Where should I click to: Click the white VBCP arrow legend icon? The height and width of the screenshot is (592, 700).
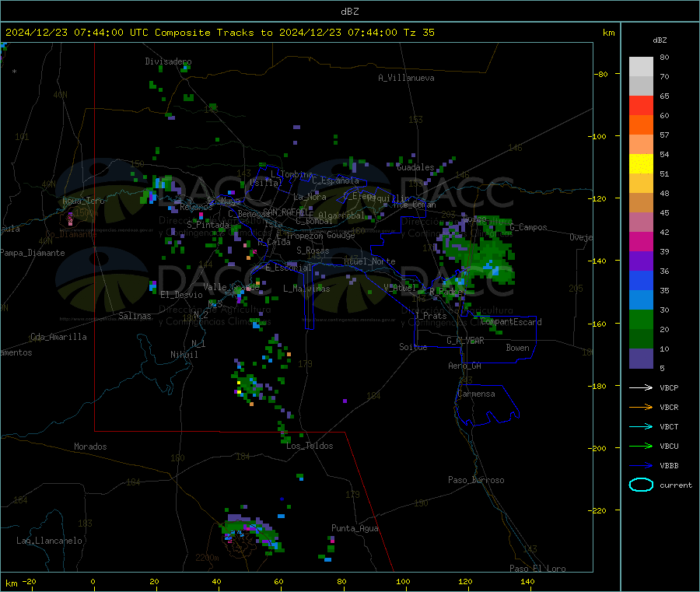641,387
